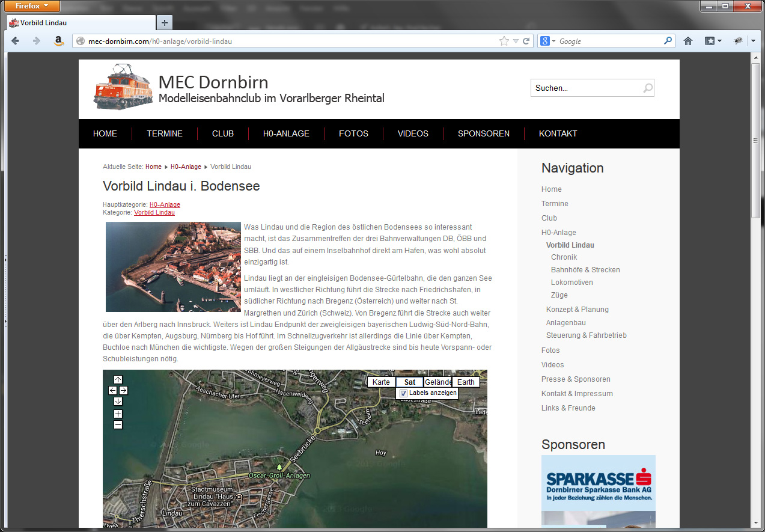Viewport: 765px width, 532px height.
Task: Open the Sparkasse sponsor banner
Action: (x=599, y=483)
